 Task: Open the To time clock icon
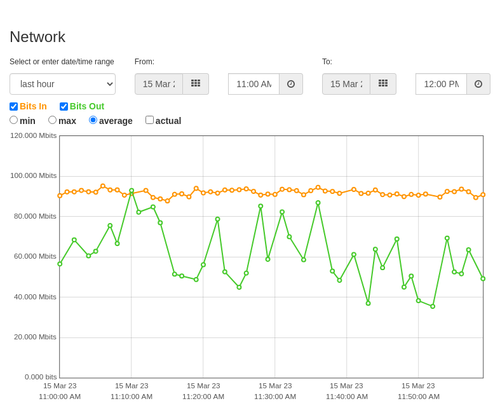click(478, 84)
